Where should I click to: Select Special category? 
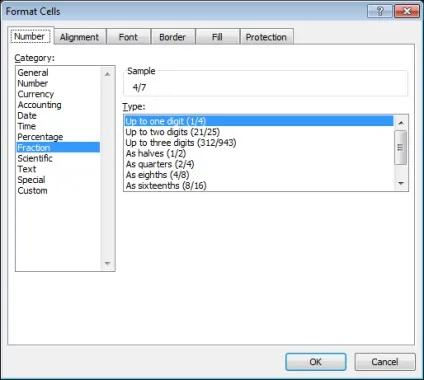(x=58, y=180)
